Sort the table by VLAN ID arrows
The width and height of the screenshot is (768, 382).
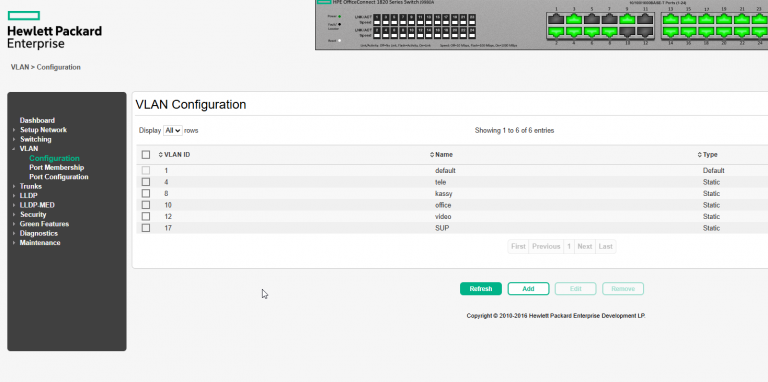coord(160,155)
